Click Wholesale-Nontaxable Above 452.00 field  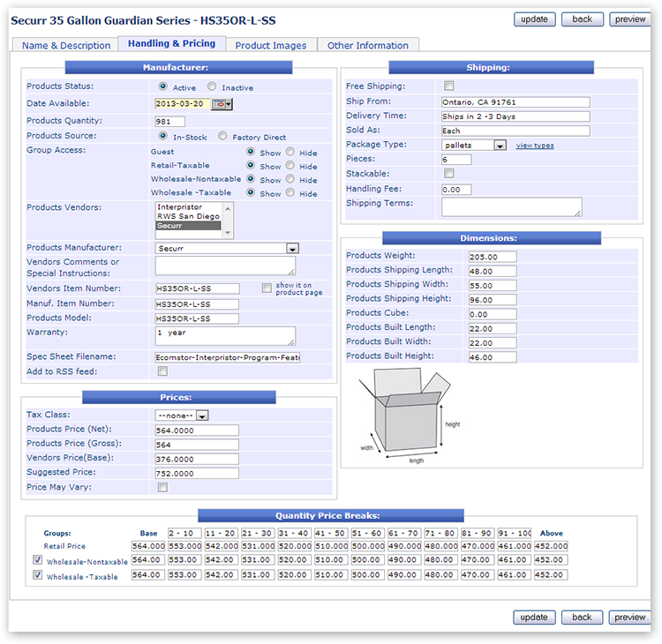tap(551, 559)
